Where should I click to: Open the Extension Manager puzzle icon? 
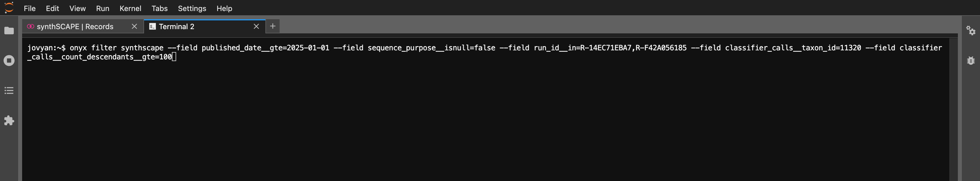(x=9, y=121)
